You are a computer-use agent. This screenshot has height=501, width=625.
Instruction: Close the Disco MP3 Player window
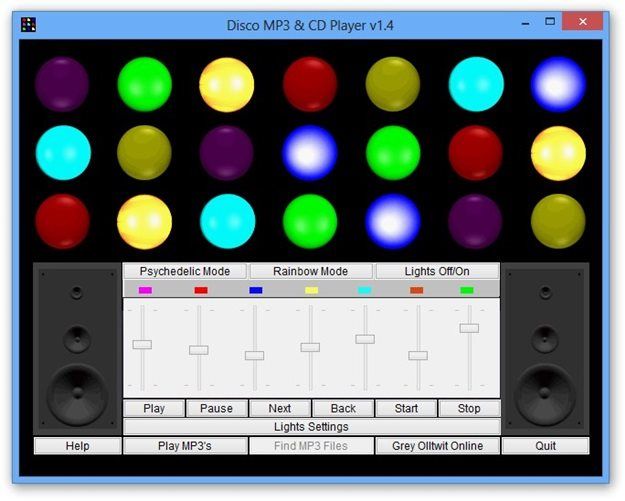(x=582, y=22)
